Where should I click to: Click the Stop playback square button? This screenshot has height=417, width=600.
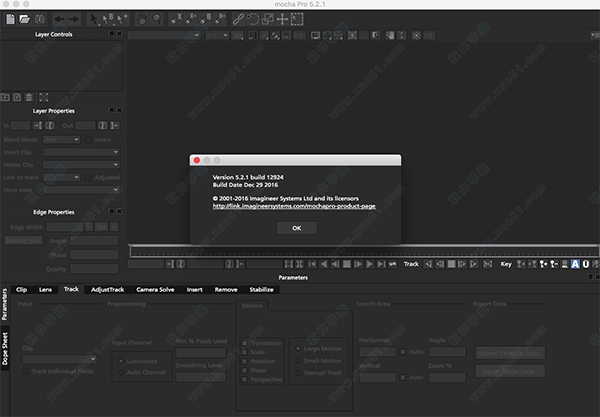click(347, 264)
